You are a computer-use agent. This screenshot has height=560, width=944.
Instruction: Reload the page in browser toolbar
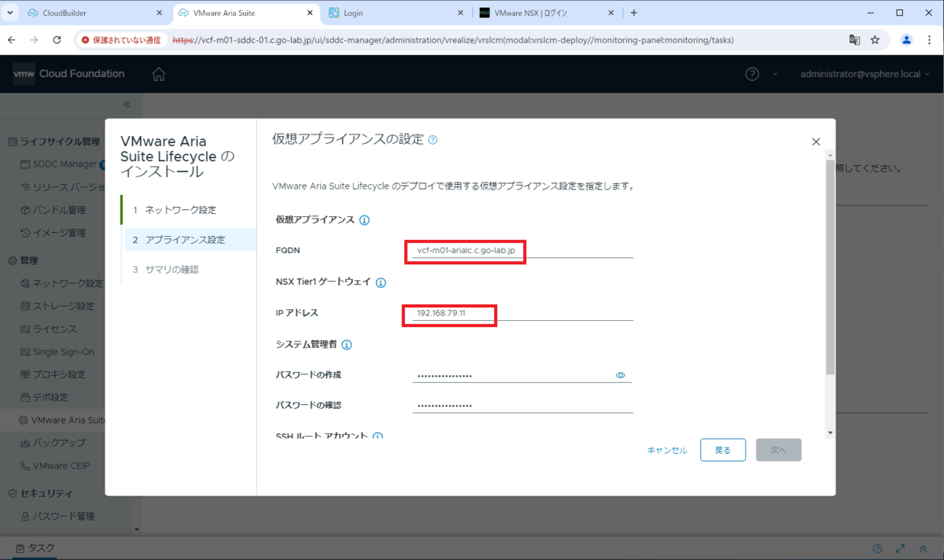click(x=57, y=39)
